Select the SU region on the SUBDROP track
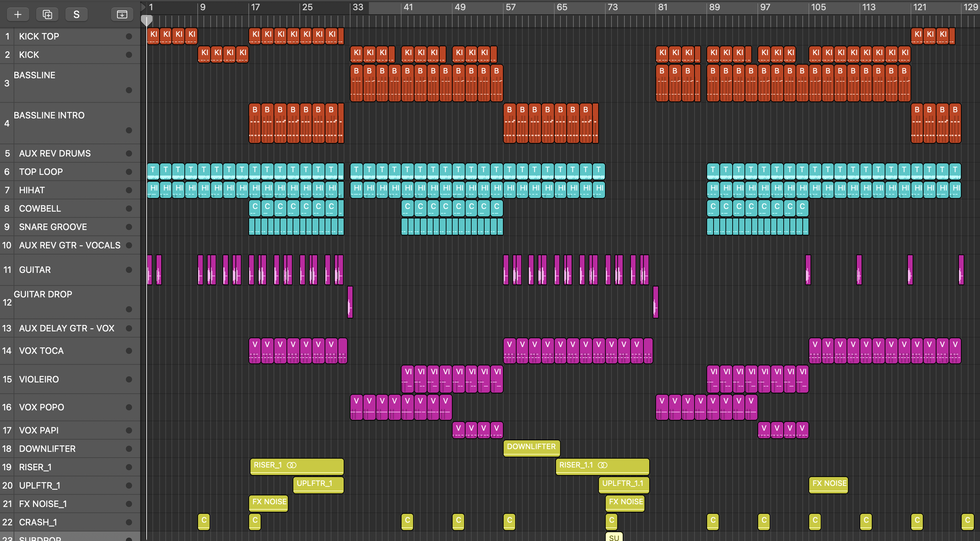 614,537
